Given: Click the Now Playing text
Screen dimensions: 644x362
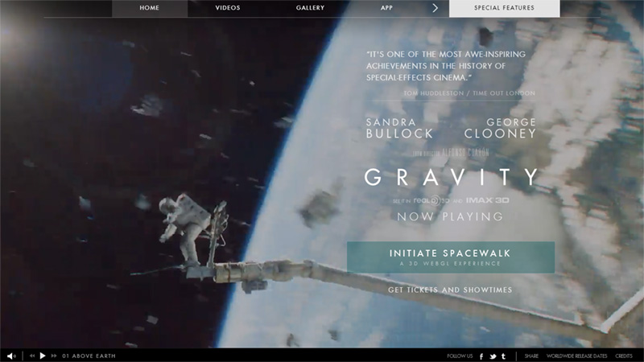Looking at the screenshot, I should (x=450, y=216).
